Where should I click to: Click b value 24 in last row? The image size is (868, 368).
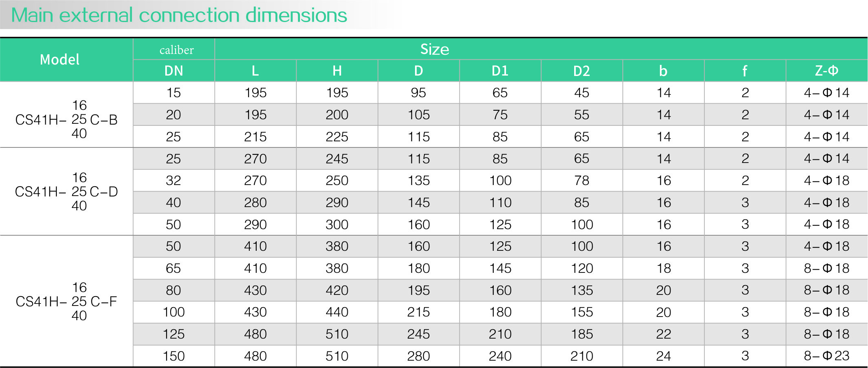click(663, 356)
